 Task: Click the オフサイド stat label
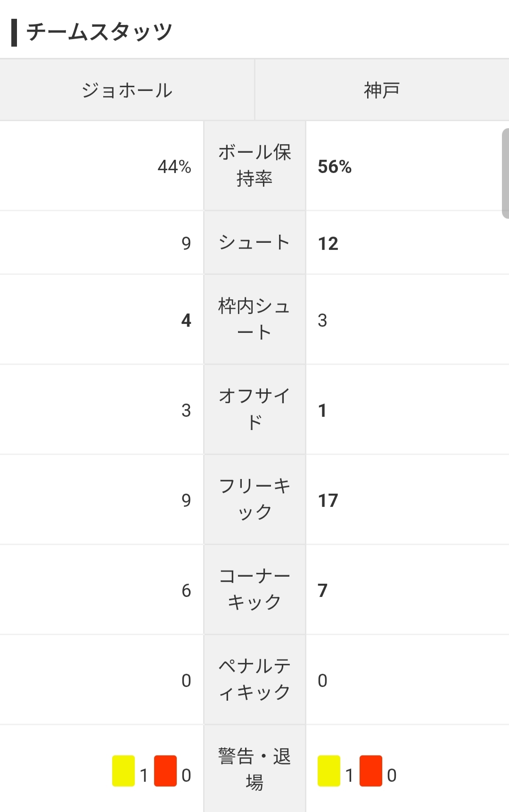254,409
